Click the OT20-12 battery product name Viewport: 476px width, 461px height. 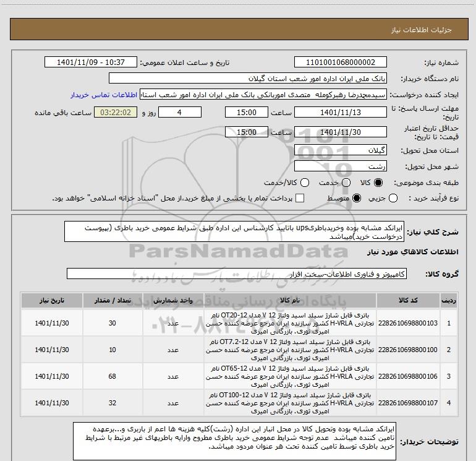(x=290, y=323)
